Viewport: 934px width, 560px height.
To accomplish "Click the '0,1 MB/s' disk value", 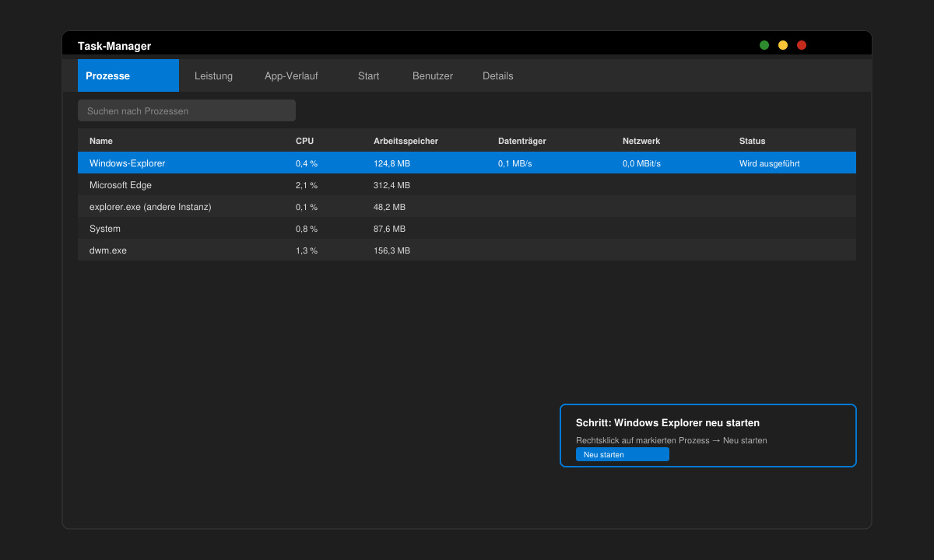I will [515, 163].
